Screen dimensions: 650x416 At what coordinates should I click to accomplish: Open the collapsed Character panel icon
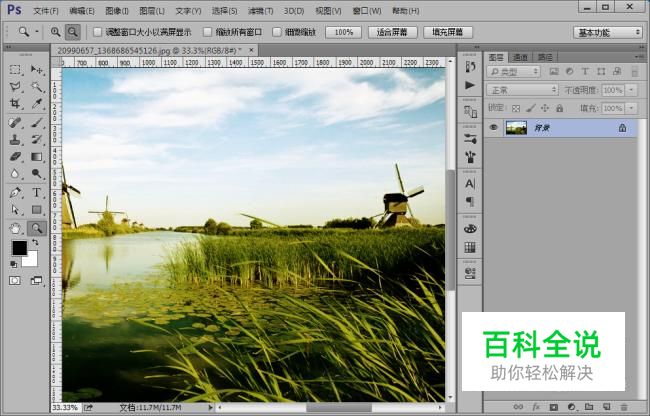470,183
